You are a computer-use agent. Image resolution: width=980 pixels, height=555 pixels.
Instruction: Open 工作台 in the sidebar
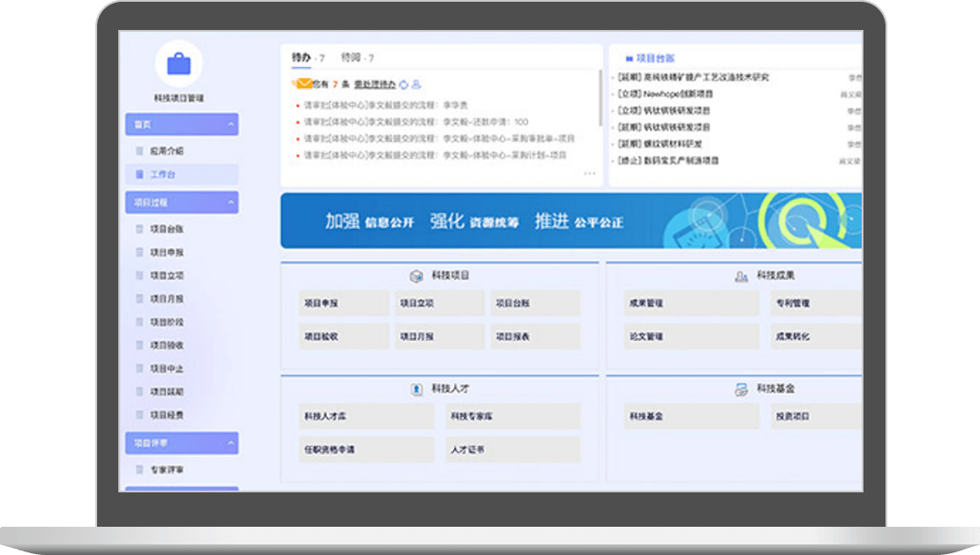(x=162, y=175)
